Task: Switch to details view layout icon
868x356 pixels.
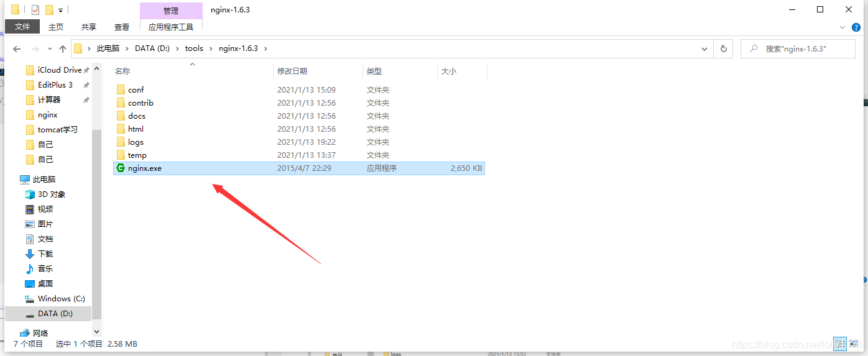Action: pos(840,344)
